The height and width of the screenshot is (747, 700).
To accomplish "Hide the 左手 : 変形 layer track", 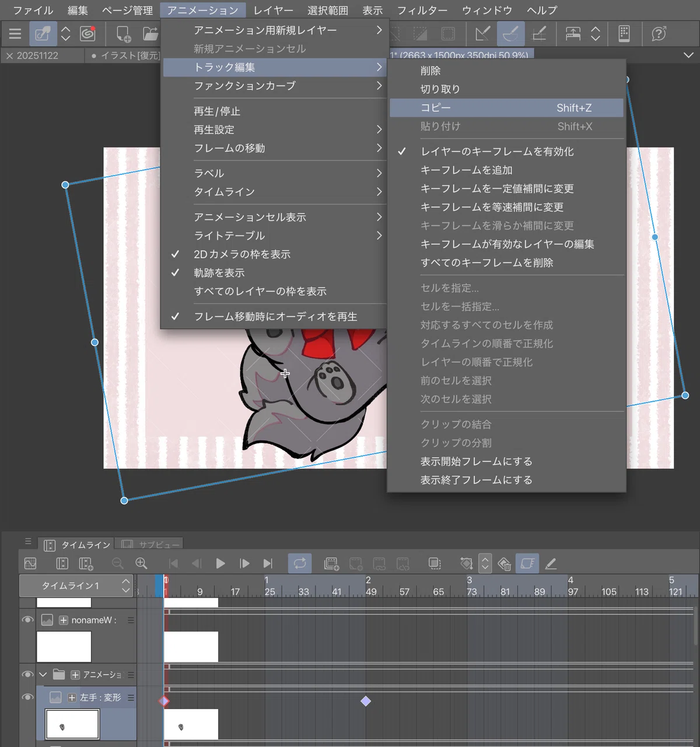I will point(27,697).
